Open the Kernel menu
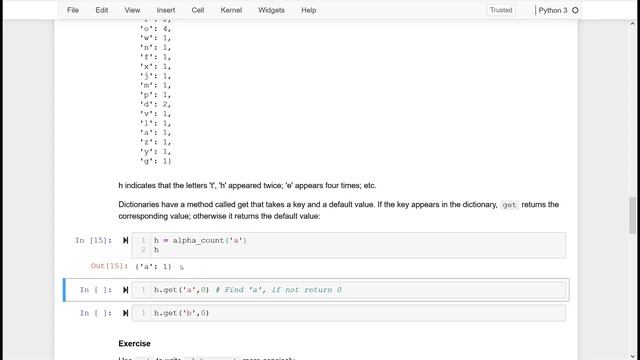Image resolution: width=640 pixels, height=360 pixels. (231, 10)
